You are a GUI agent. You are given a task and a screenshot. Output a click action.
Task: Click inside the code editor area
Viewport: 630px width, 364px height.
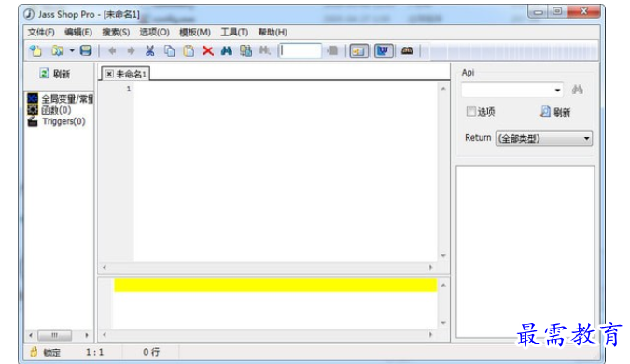point(286,173)
